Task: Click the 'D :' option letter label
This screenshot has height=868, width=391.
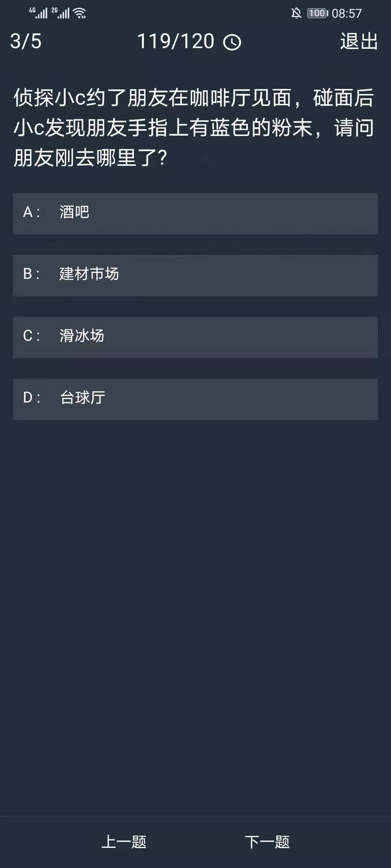Action: click(31, 398)
